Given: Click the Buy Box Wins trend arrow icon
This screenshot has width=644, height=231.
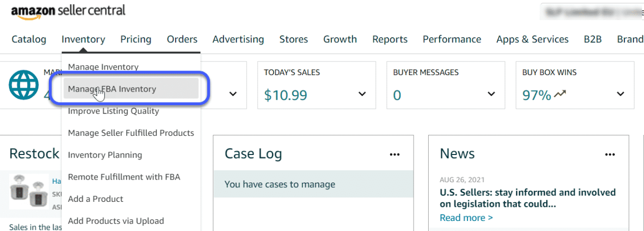Looking at the screenshot, I should tap(560, 94).
